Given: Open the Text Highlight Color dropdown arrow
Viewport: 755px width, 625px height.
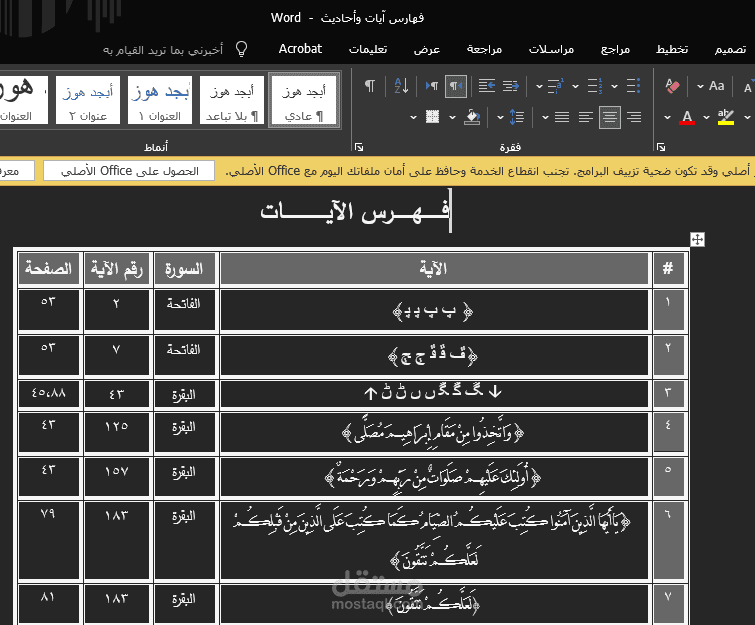Looking at the screenshot, I should click(706, 117).
